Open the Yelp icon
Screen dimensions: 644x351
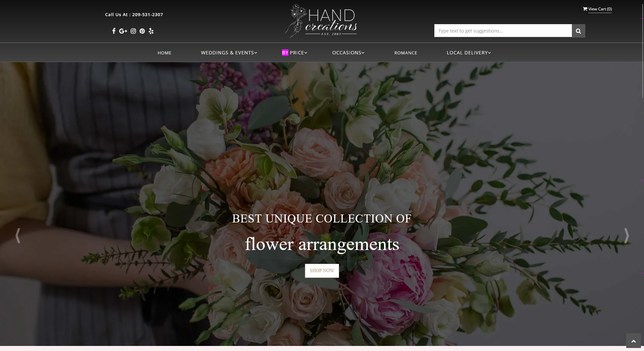[x=151, y=31]
